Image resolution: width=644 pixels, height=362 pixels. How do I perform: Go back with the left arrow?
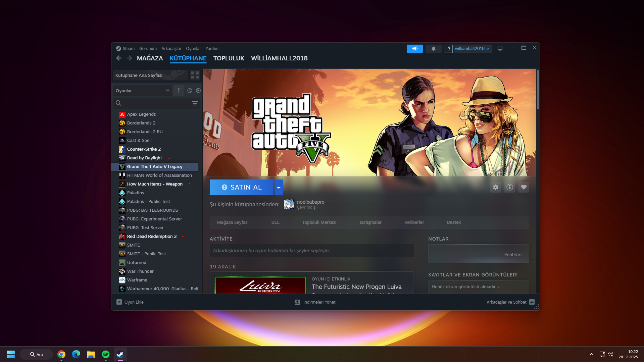point(119,58)
